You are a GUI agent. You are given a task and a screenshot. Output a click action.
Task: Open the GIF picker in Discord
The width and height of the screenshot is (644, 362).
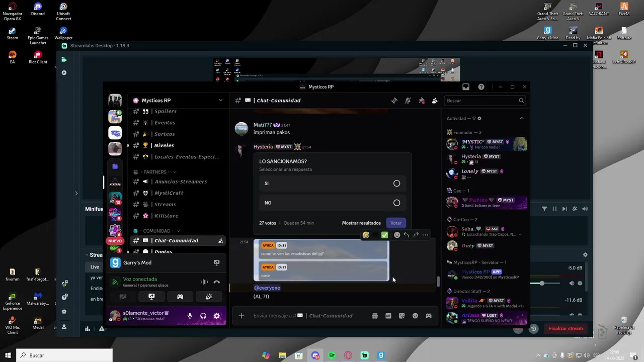[x=388, y=316]
